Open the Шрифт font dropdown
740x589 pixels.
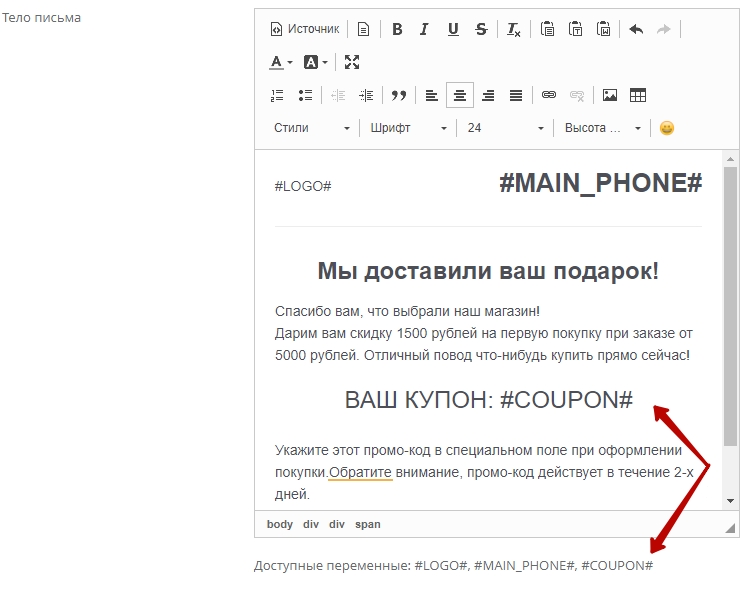(408, 128)
